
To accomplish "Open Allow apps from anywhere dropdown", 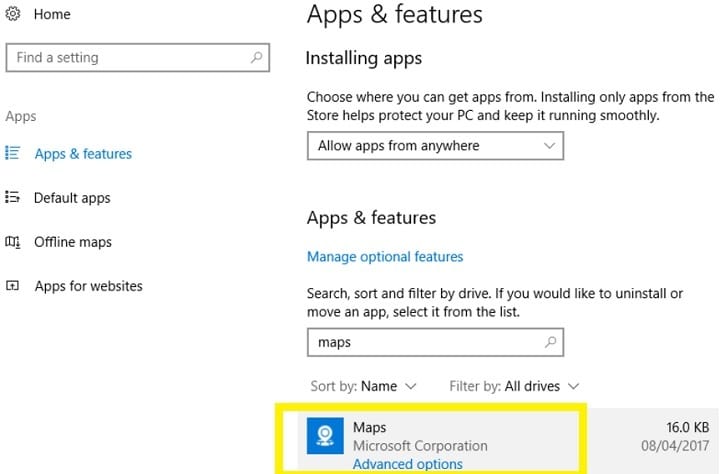I will click(435, 146).
